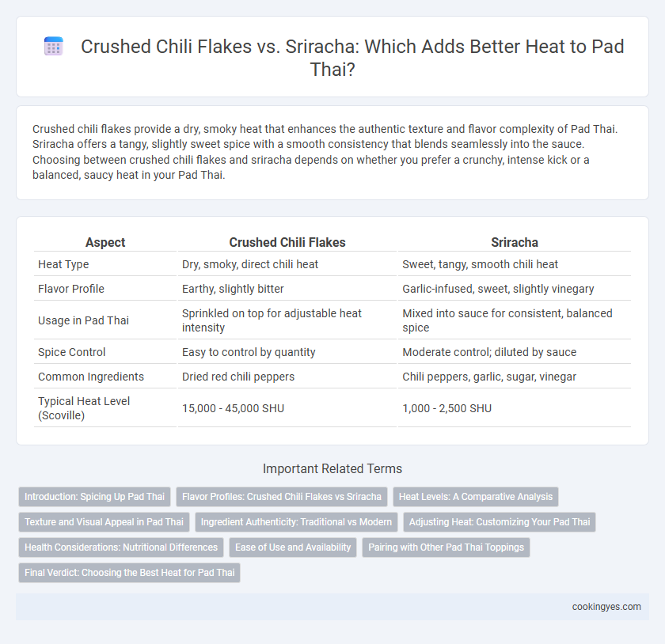The image size is (665, 644).
Task: Click the '15,000 - 45,000 SHU' cell
Action: click(x=233, y=408)
